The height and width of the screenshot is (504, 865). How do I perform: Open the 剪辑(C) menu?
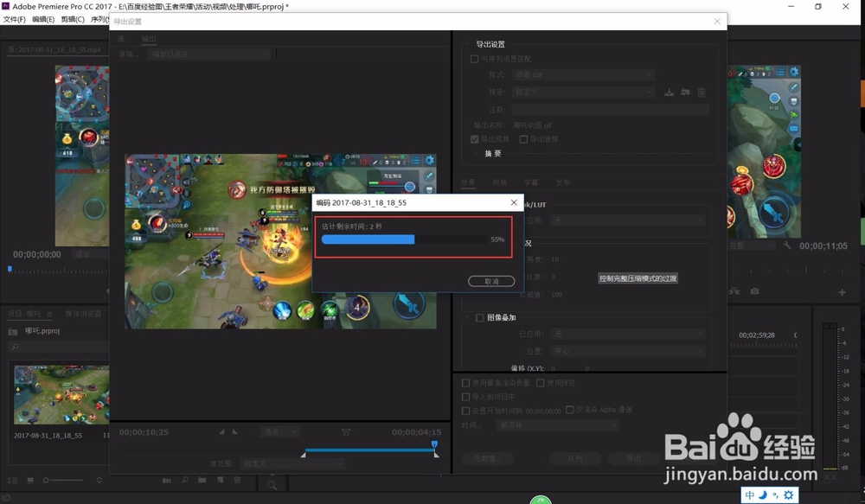click(73, 19)
